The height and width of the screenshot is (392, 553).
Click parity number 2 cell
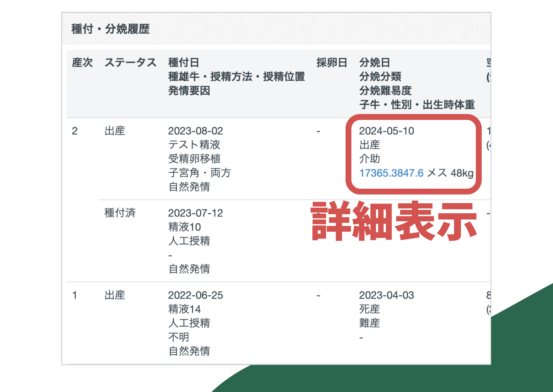pyautogui.click(x=75, y=131)
